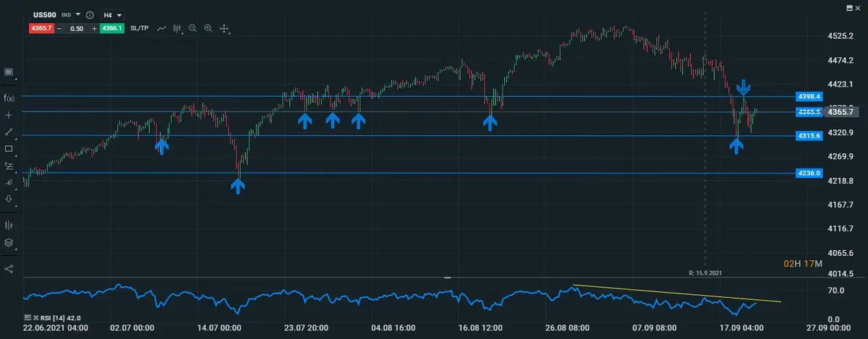This screenshot has width=868, height=339.
Task: Select the rectangle shape tool
Action: point(9,149)
